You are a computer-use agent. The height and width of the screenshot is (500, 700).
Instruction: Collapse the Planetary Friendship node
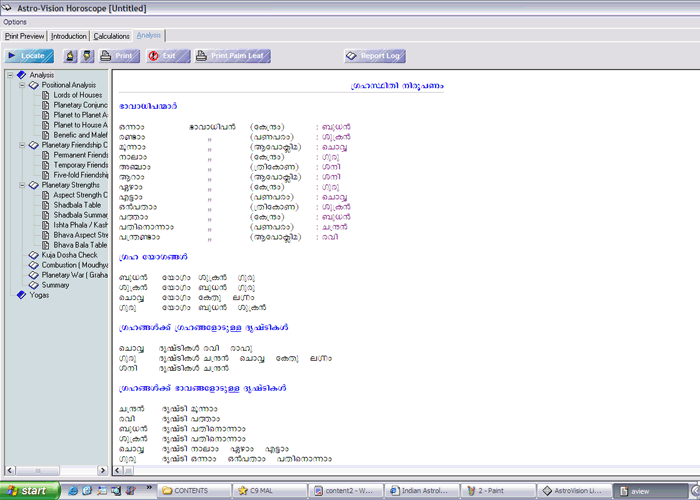[x=22, y=145]
